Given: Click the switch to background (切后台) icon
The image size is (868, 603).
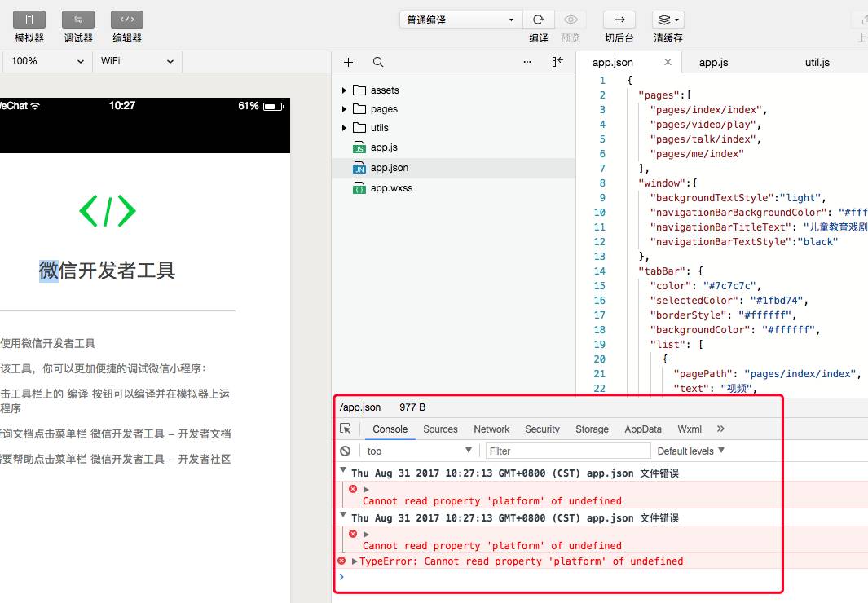Looking at the screenshot, I should [619, 20].
